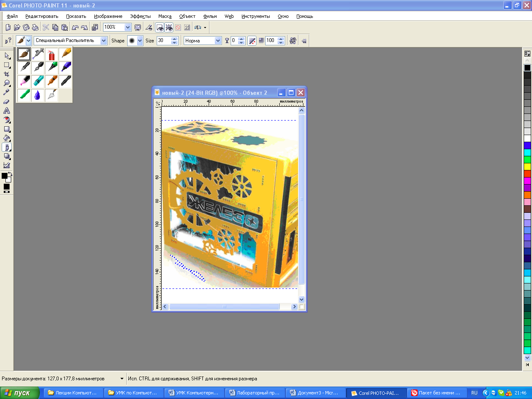Click the Save disk icon
The height and width of the screenshot is (399, 532).
(x=26, y=27)
